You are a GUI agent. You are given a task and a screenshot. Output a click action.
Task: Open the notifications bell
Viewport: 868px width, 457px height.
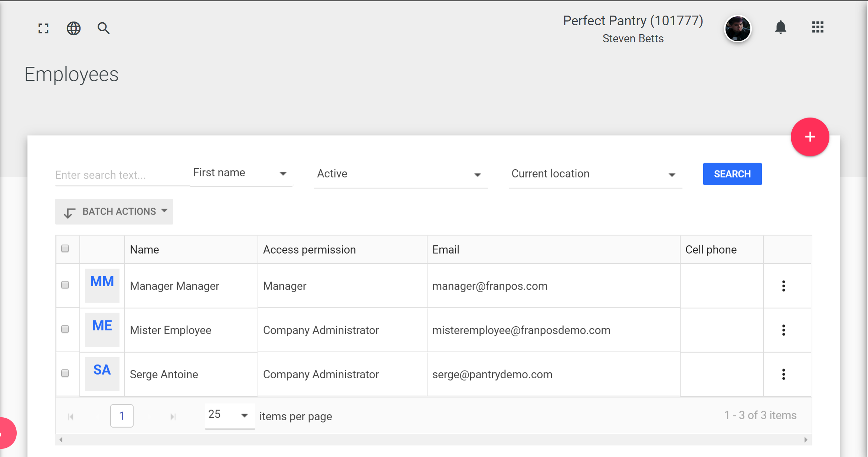click(780, 27)
